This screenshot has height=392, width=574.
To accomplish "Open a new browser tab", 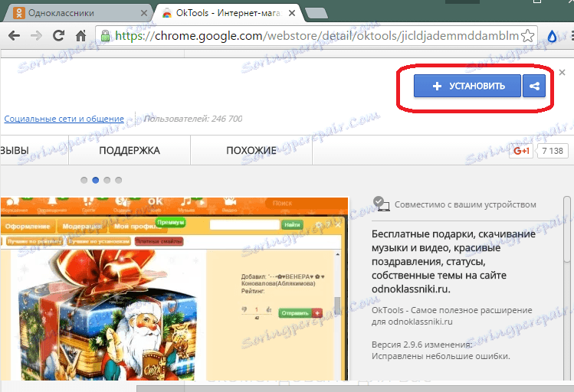I will click(x=316, y=13).
